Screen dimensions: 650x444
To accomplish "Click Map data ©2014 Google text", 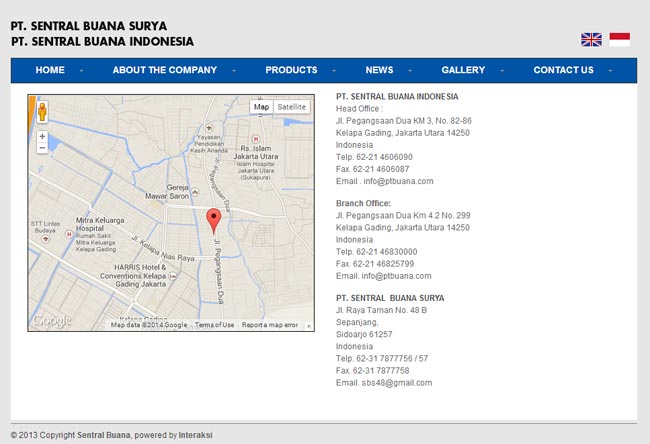I will [x=149, y=325].
